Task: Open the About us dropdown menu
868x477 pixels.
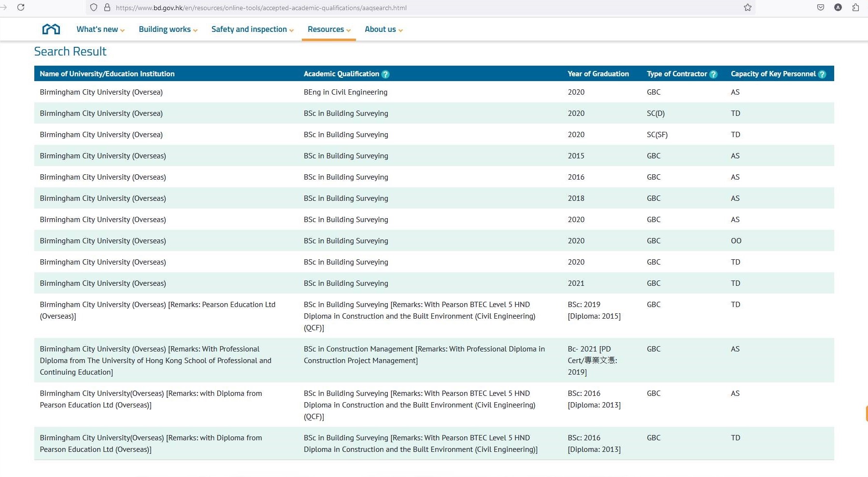Action: click(x=384, y=29)
